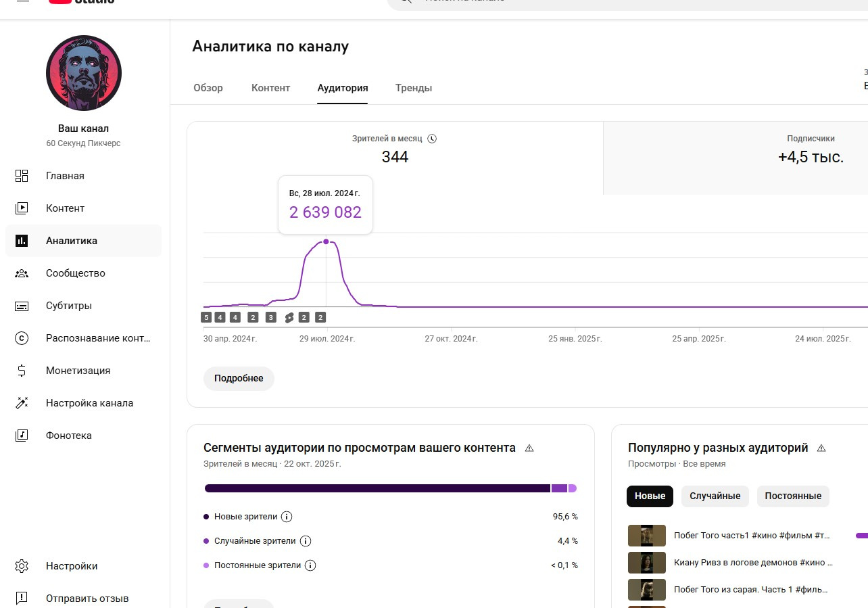Screen dimensions: 868x608
Task: Open Субтитры subtitles icon
Action: coord(22,306)
